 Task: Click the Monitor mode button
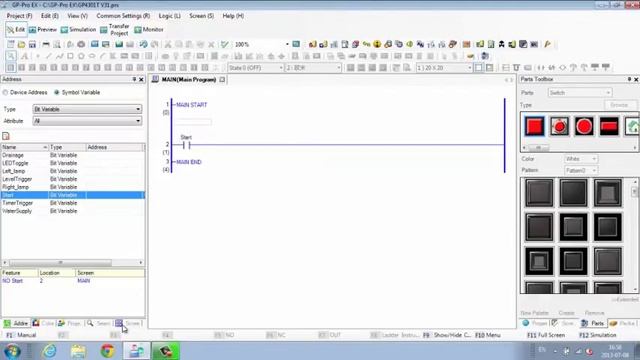click(x=149, y=30)
